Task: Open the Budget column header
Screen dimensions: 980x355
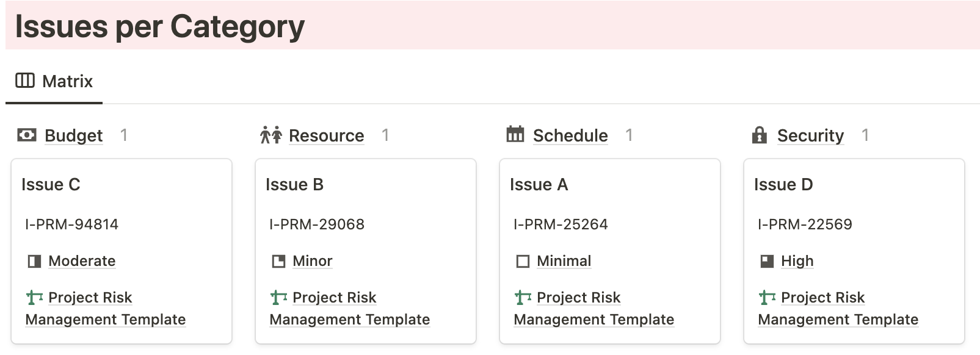Action: 73,135
